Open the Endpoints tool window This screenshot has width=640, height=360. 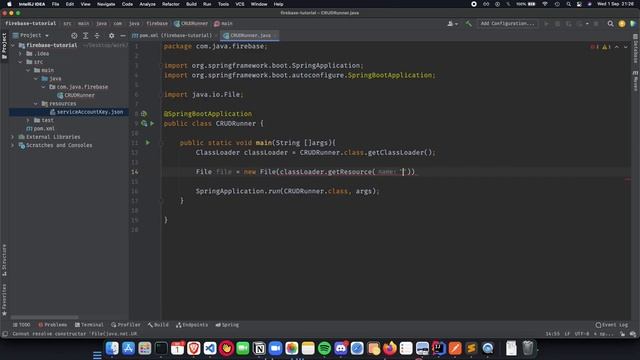pyautogui.click(x=192, y=325)
